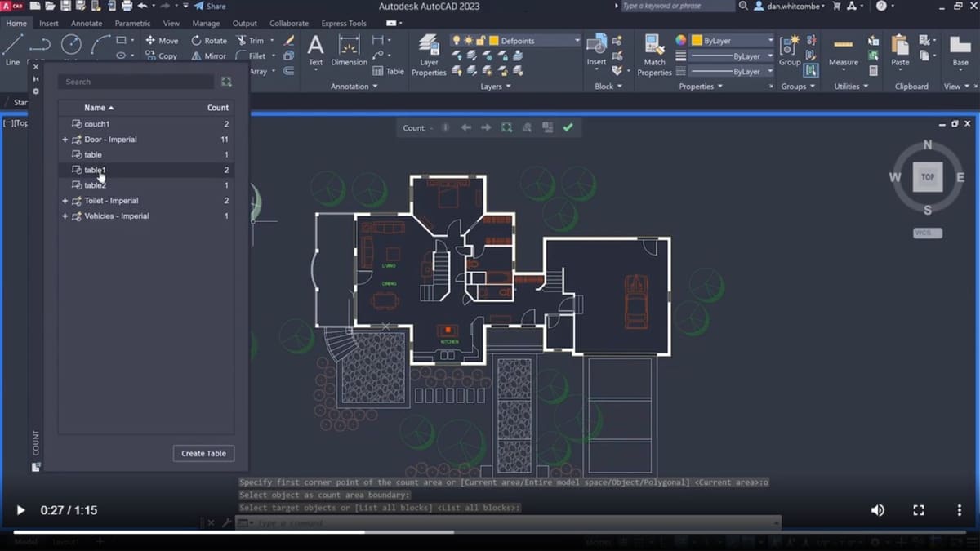Click the Count palette Search field
This screenshot has width=980, height=551.
coord(135,82)
